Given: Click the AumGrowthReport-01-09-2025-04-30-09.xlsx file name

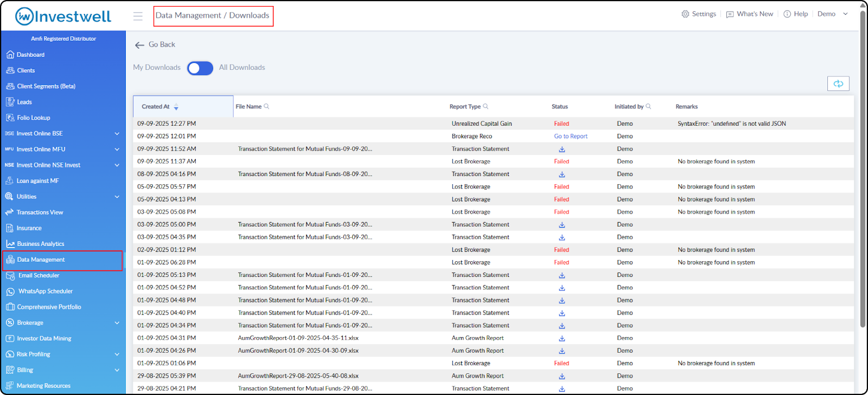Looking at the screenshot, I should (298, 351).
